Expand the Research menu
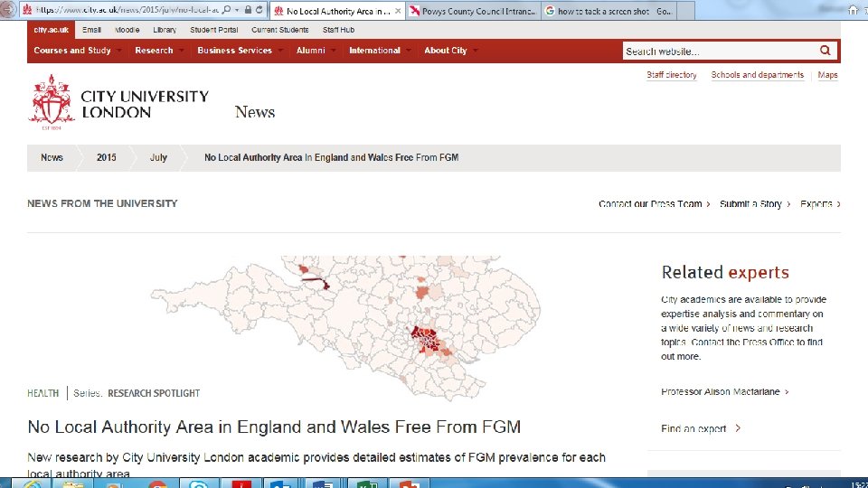This screenshot has width=868, height=488. point(159,51)
